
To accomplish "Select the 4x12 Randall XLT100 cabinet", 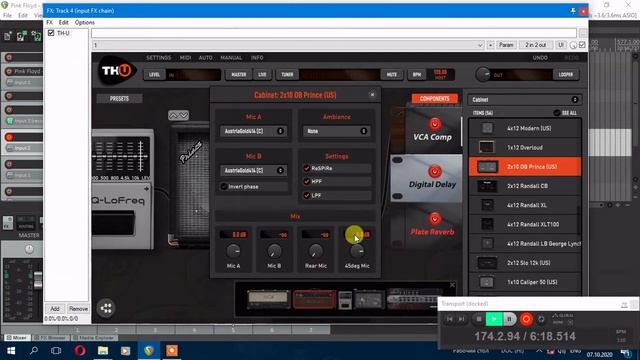I will coord(525,224).
